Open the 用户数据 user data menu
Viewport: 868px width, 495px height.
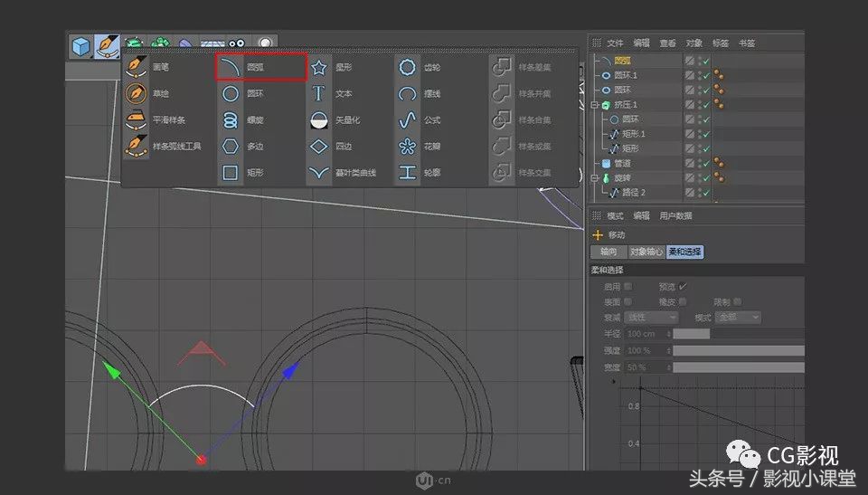tap(676, 215)
